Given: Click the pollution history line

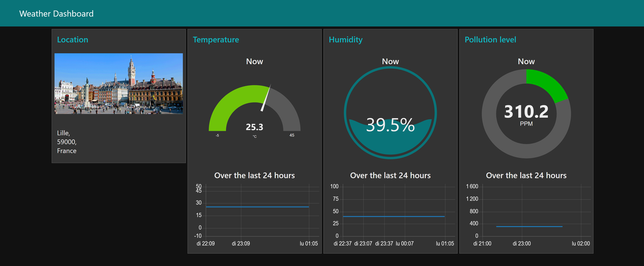Looking at the screenshot, I should [529, 226].
